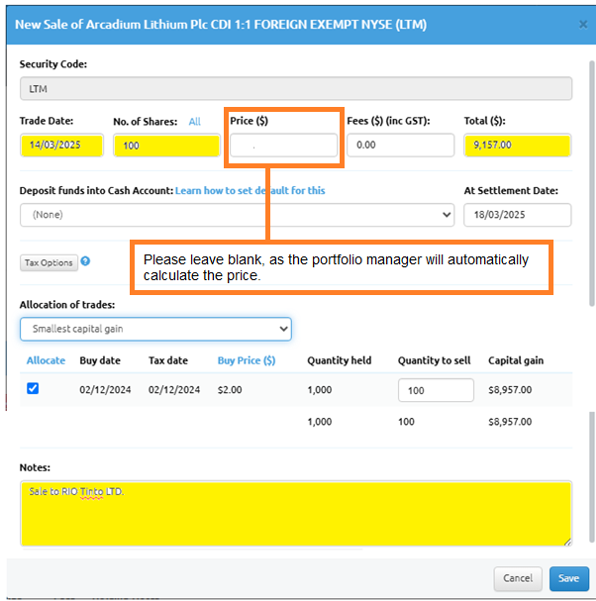Focus the Trade Date field
596x601 pixels.
click(x=62, y=145)
